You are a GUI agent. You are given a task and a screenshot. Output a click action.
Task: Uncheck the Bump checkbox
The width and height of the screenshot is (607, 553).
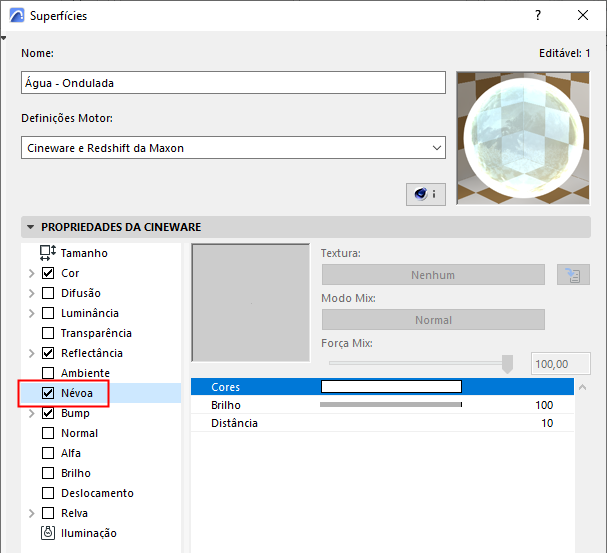pos(48,413)
